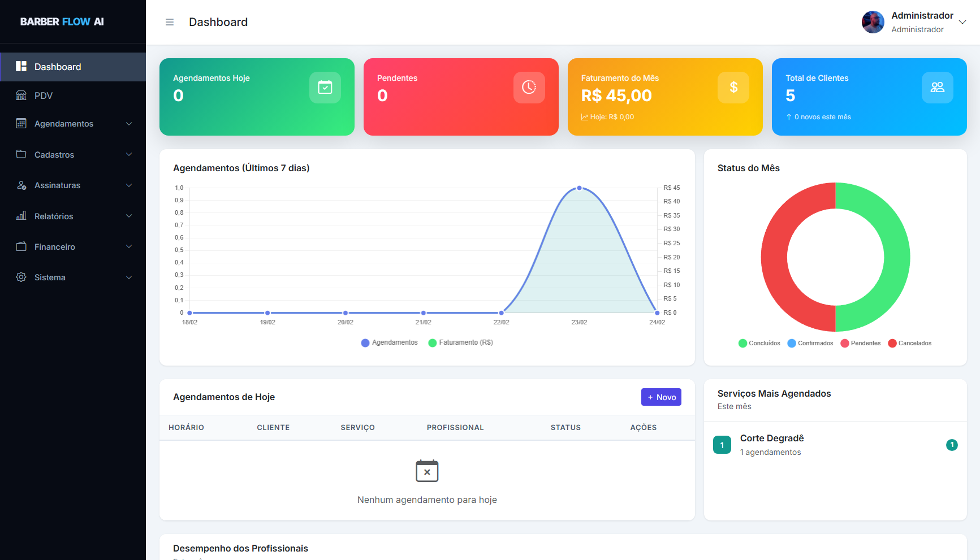Click the Agendamentos calendar icon
This screenshot has height=560, width=980.
[21, 123]
